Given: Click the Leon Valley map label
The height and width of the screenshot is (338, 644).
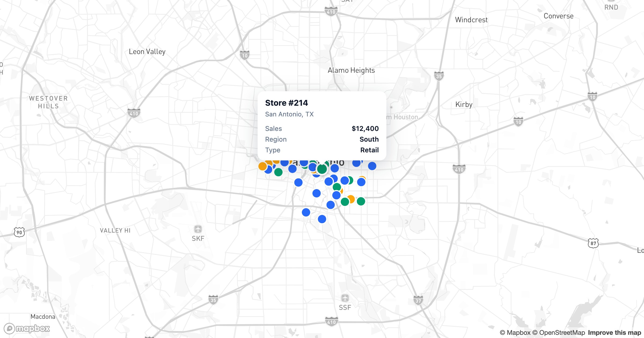Looking at the screenshot, I should 147,52.
